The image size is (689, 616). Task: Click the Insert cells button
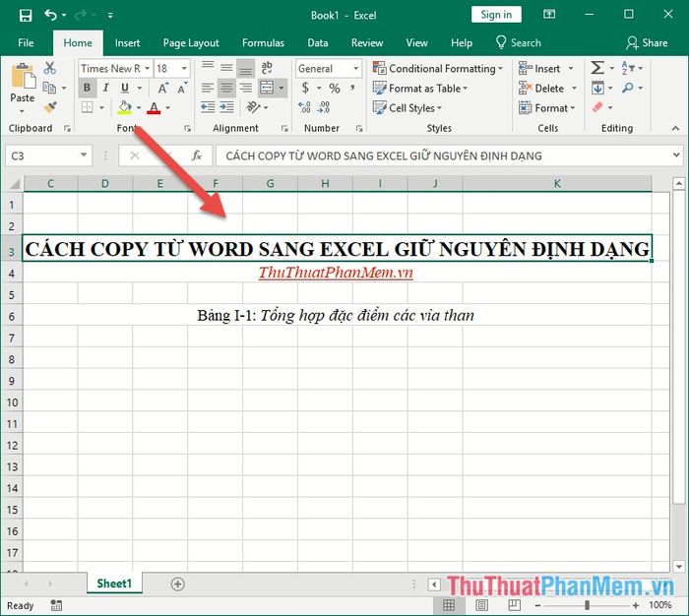pyautogui.click(x=546, y=69)
